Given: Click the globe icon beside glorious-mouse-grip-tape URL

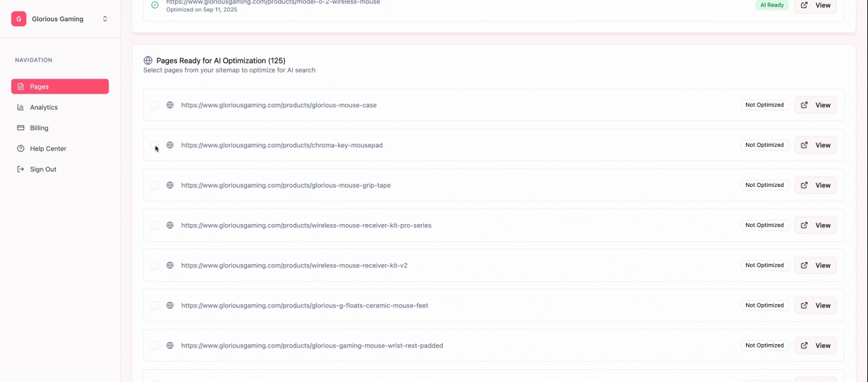Looking at the screenshot, I should [170, 185].
